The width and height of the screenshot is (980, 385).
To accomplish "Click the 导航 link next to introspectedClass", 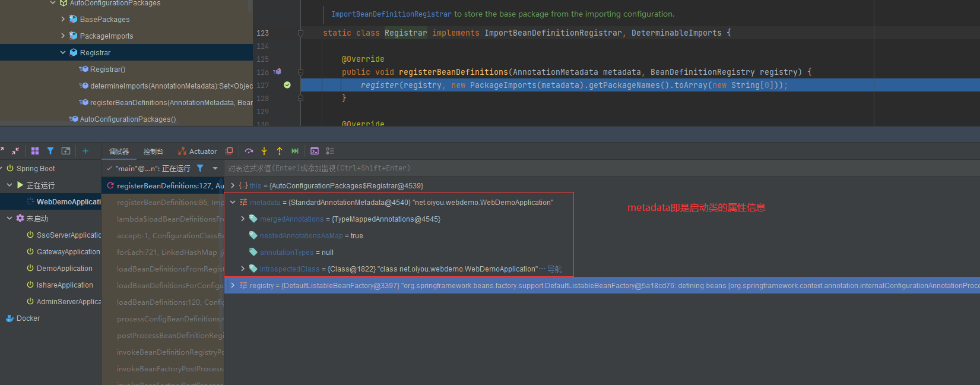I will (x=554, y=269).
